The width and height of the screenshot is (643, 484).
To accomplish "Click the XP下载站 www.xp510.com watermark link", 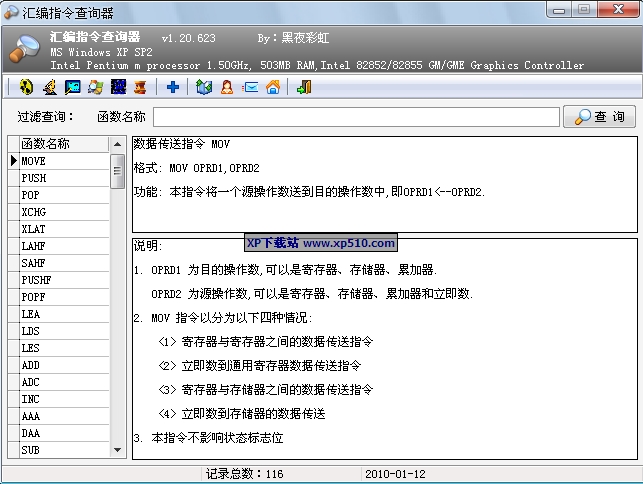I will click(320, 243).
